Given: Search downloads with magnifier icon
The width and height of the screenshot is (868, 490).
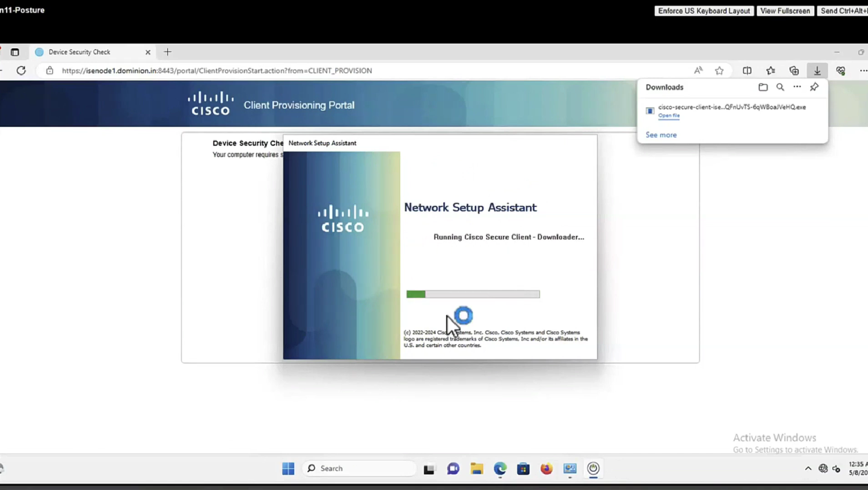Looking at the screenshot, I should click(x=780, y=87).
